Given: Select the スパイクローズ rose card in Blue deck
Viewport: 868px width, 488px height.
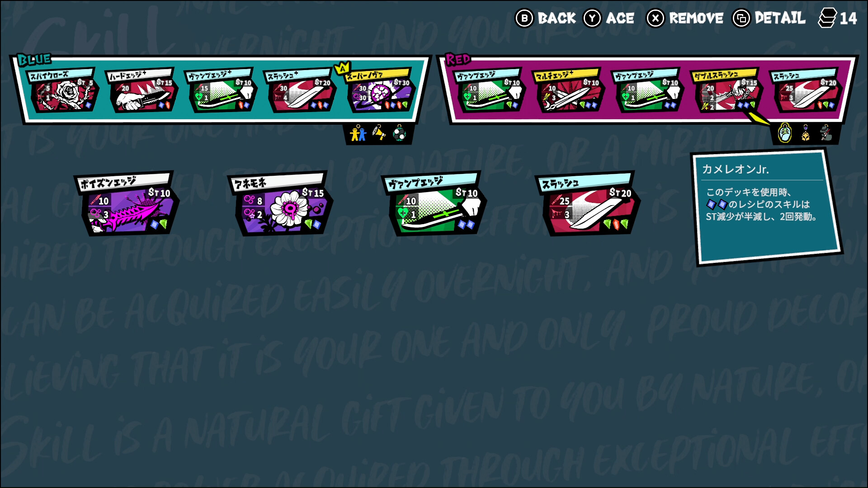Looking at the screenshot, I should point(63,90).
